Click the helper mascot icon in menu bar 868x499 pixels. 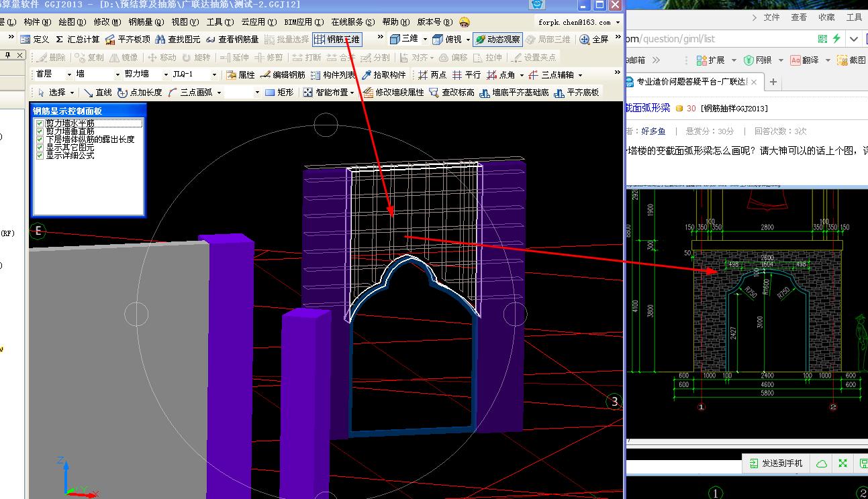pos(465,22)
